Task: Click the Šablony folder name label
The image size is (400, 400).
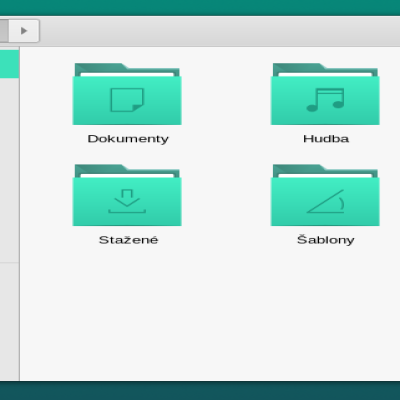Action: point(326,239)
